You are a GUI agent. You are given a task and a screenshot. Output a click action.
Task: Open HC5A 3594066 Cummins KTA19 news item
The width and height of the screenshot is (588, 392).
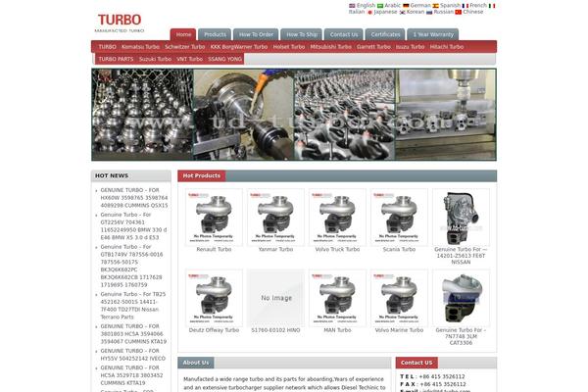coord(133,334)
